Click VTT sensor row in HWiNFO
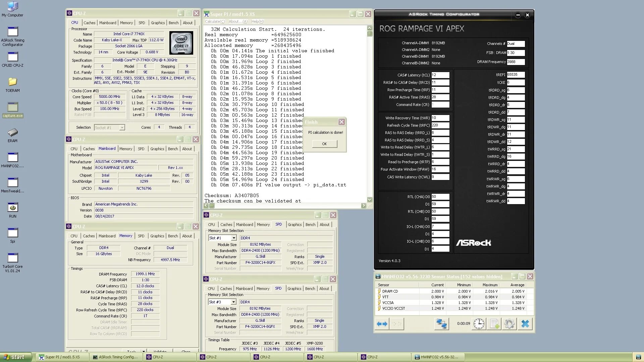The width and height of the screenshot is (644, 362). pyautogui.click(x=454, y=297)
